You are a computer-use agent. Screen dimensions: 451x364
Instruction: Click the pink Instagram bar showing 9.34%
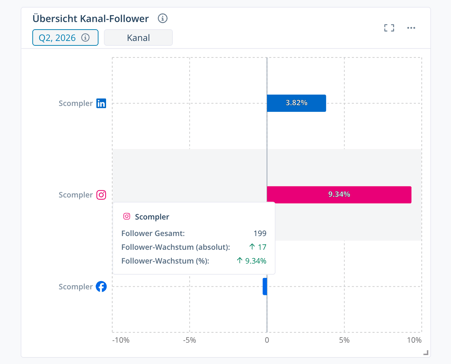coord(339,195)
